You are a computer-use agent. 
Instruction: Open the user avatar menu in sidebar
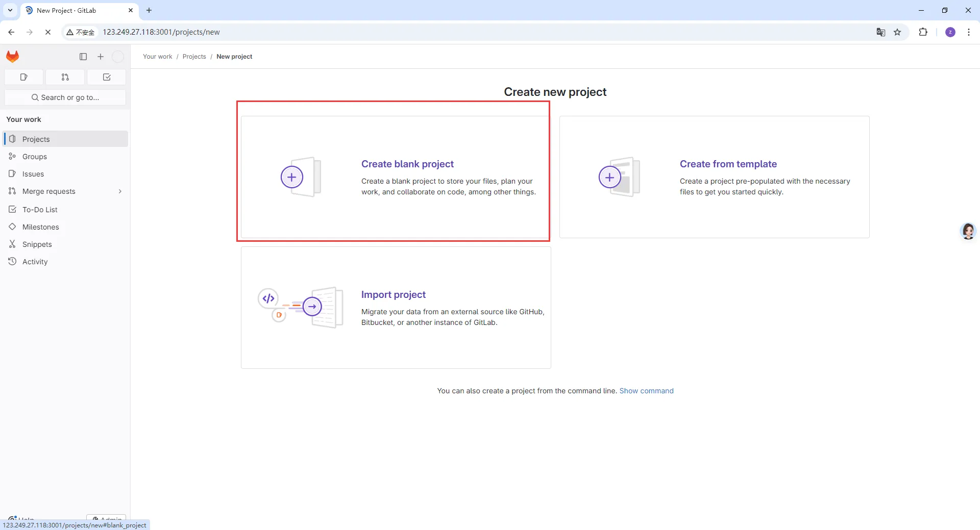pos(118,57)
